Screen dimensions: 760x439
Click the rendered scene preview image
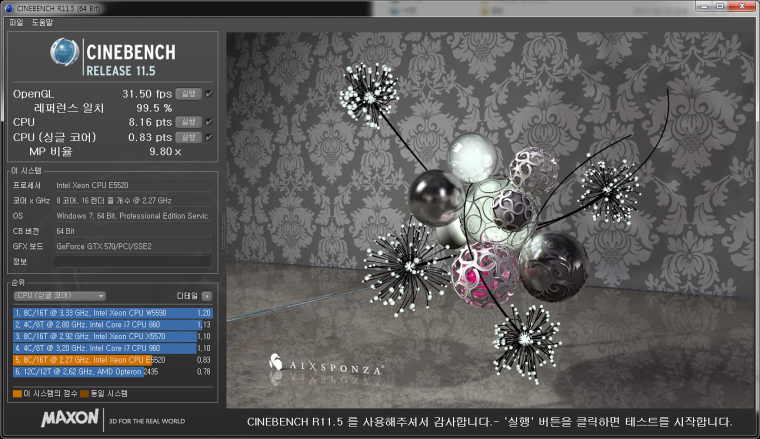pos(491,220)
